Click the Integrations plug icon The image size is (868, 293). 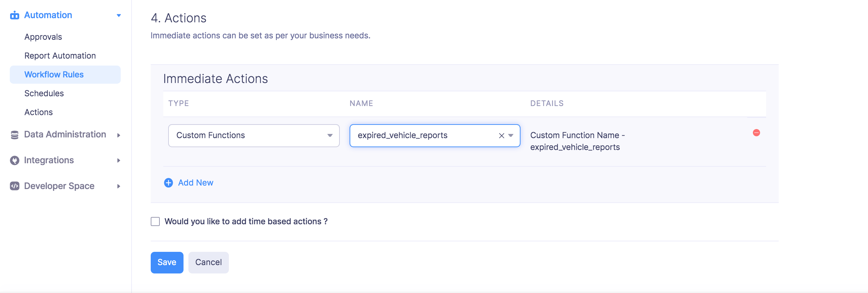[x=15, y=160]
